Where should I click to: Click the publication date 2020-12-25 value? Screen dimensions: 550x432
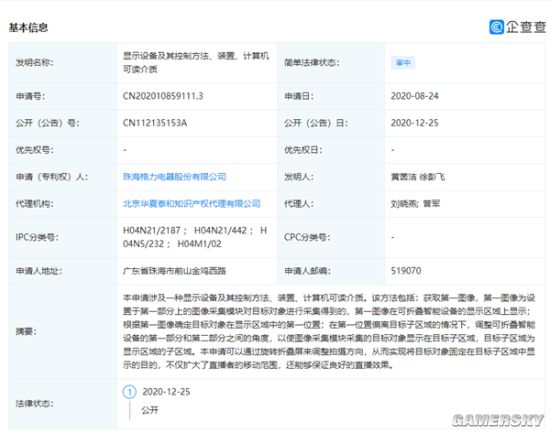tap(415, 123)
